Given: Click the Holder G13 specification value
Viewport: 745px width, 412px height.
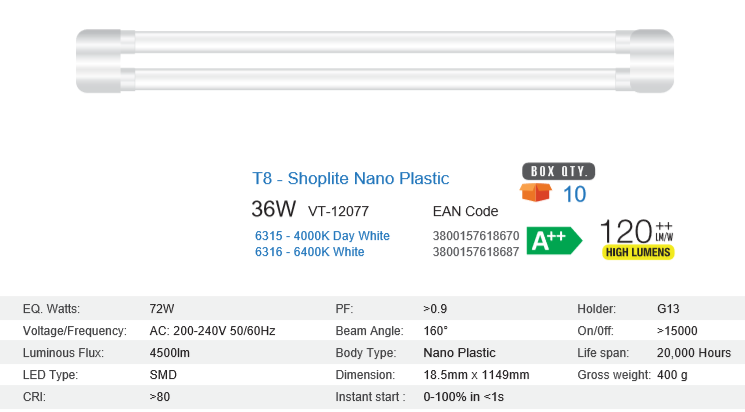Looking at the screenshot, I should click(668, 309).
